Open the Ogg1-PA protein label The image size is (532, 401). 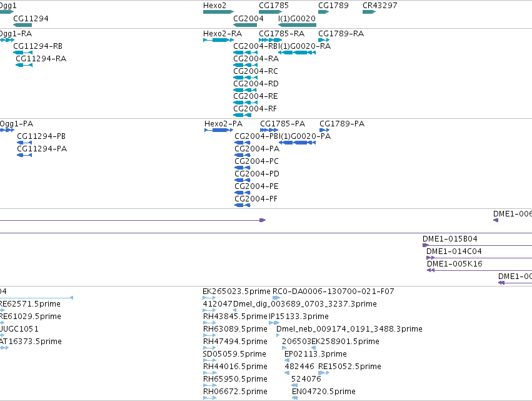[x=16, y=124]
